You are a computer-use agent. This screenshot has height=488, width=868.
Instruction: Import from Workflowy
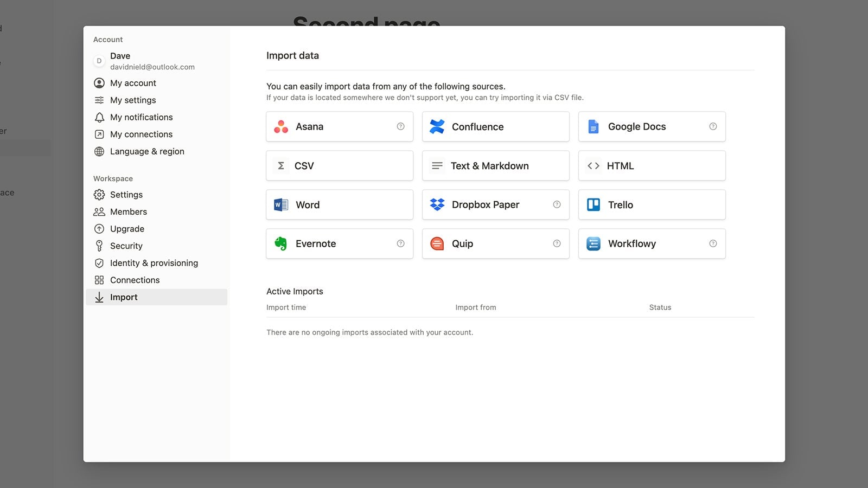(652, 244)
